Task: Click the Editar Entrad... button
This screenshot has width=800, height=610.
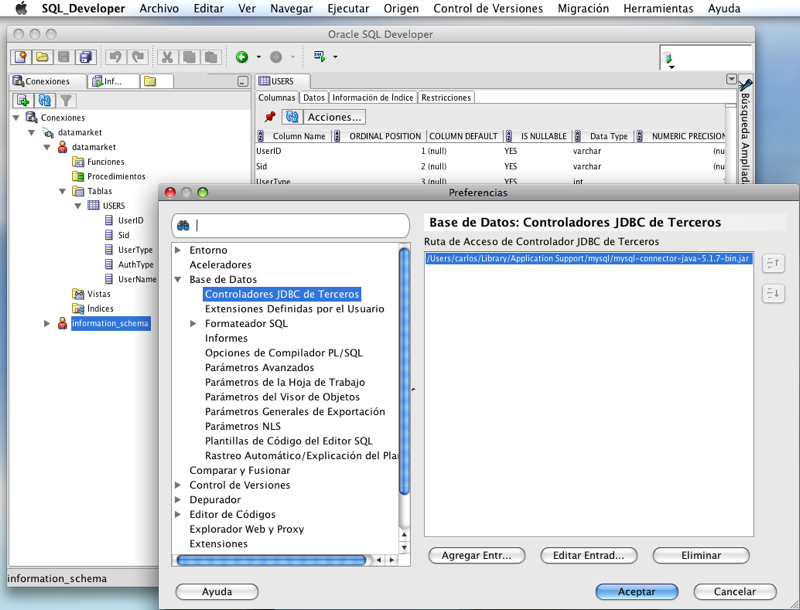Action: point(589,555)
